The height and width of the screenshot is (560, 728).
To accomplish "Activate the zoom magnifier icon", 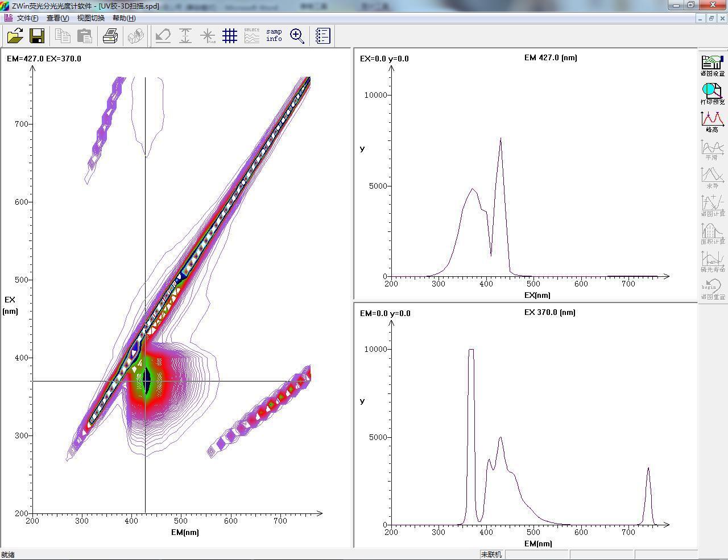I will 296,36.
